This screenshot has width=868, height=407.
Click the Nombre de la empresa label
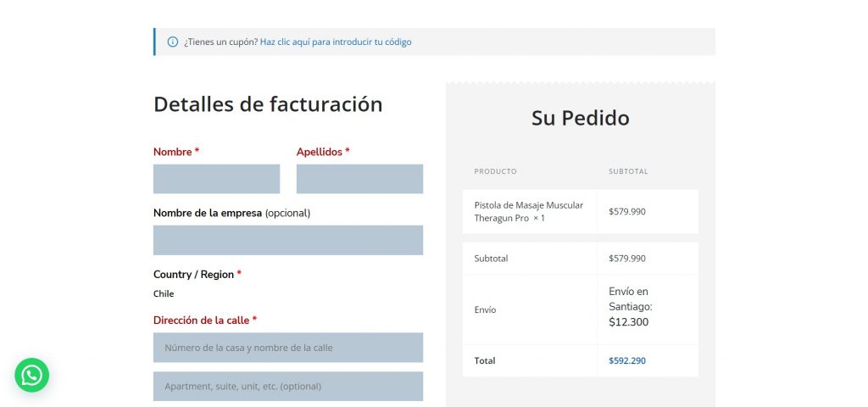click(208, 213)
